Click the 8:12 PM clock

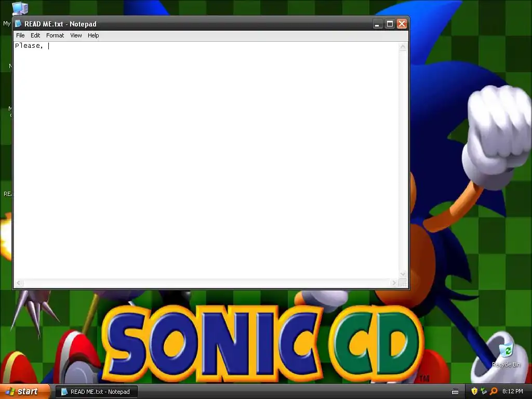pyautogui.click(x=513, y=392)
